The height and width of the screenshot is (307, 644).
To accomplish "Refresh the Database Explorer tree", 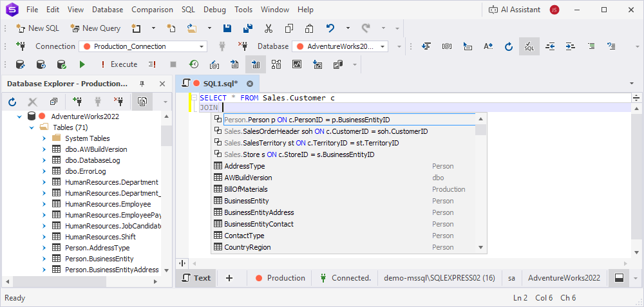I will [12, 102].
